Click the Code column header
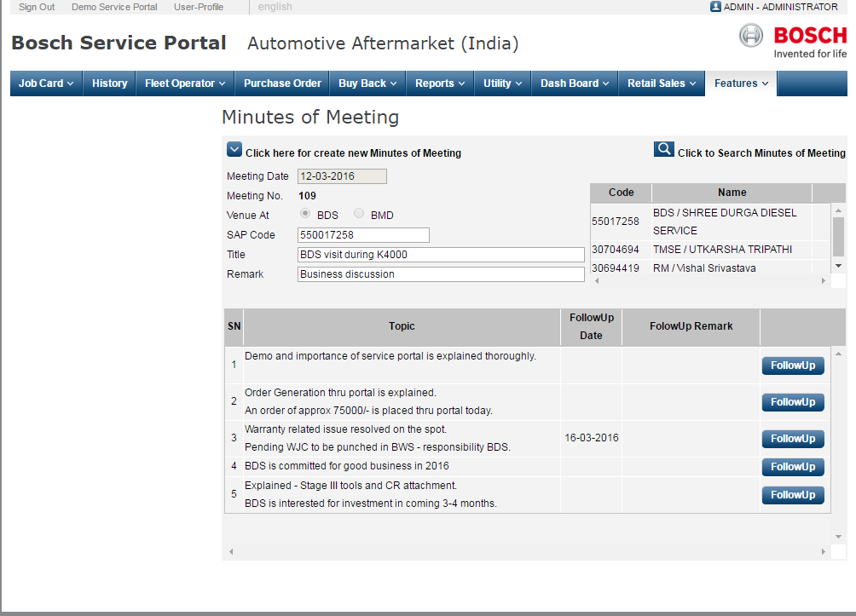Screen dimensions: 856x616 pos(622,193)
